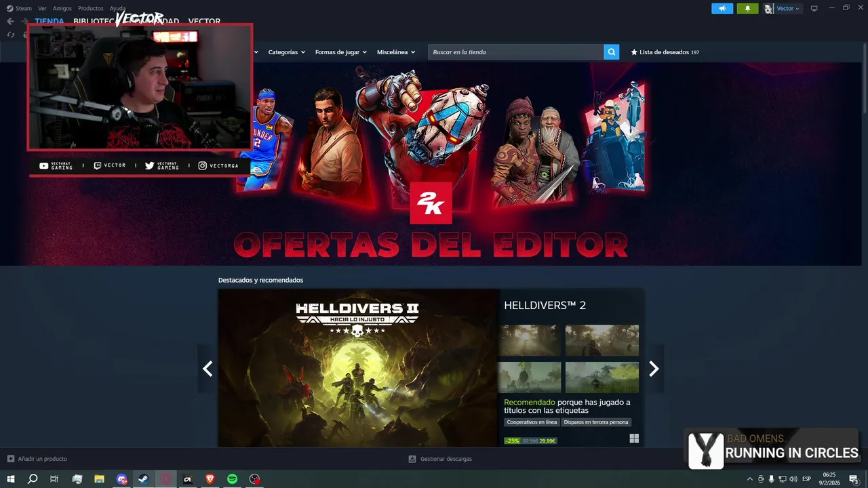Open the Ver menu
The image size is (868, 488).
coord(42,8)
